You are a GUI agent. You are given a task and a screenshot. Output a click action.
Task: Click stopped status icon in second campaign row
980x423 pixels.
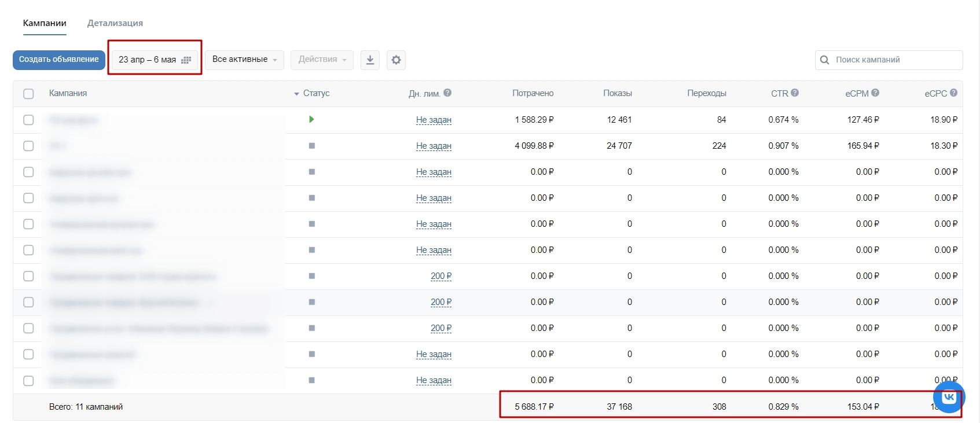pyautogui.click(x=311, y=146)
